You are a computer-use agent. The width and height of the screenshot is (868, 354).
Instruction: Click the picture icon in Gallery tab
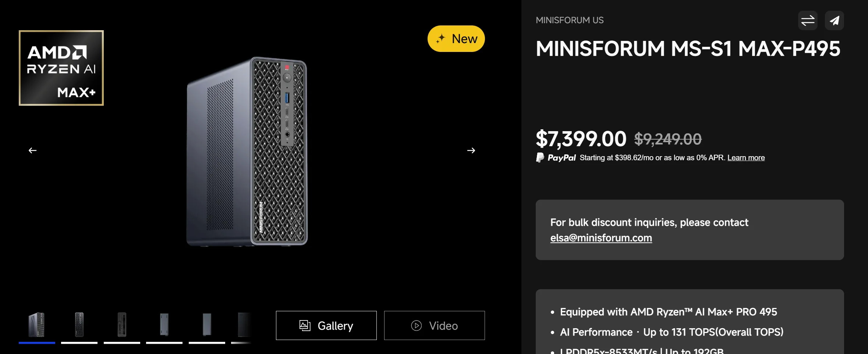(305, 326)
